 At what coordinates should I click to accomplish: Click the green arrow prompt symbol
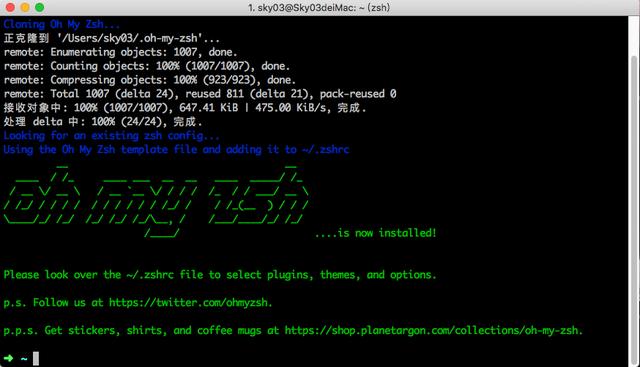[x=9, y=358]
